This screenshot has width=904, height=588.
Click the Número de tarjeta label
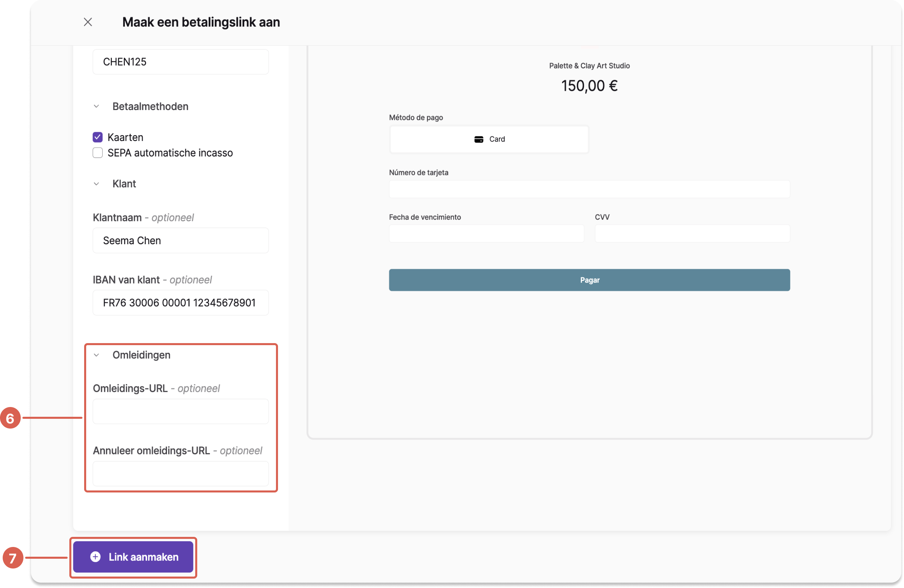click(419, 172)
